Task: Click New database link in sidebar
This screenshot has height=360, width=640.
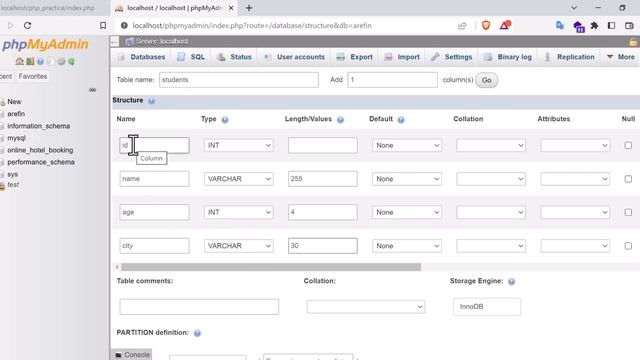Action: tap(14, 102)
